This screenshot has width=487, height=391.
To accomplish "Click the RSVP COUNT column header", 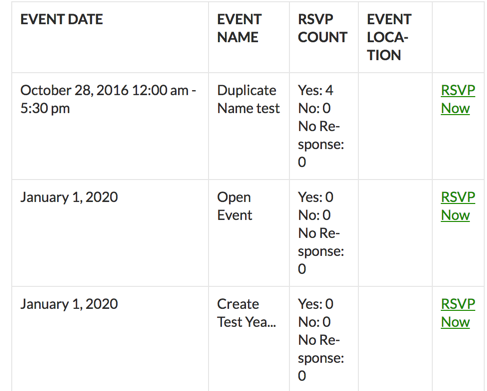I will click(x=322, y=28).
